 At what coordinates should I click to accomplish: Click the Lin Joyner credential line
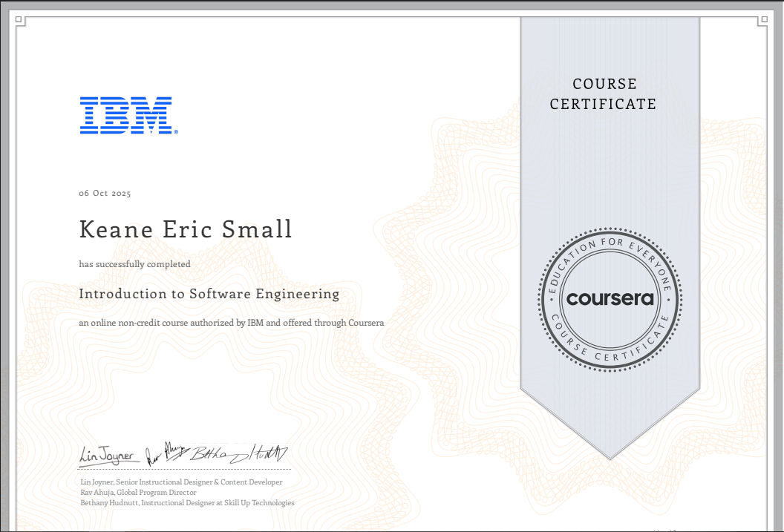click(180, 482)
